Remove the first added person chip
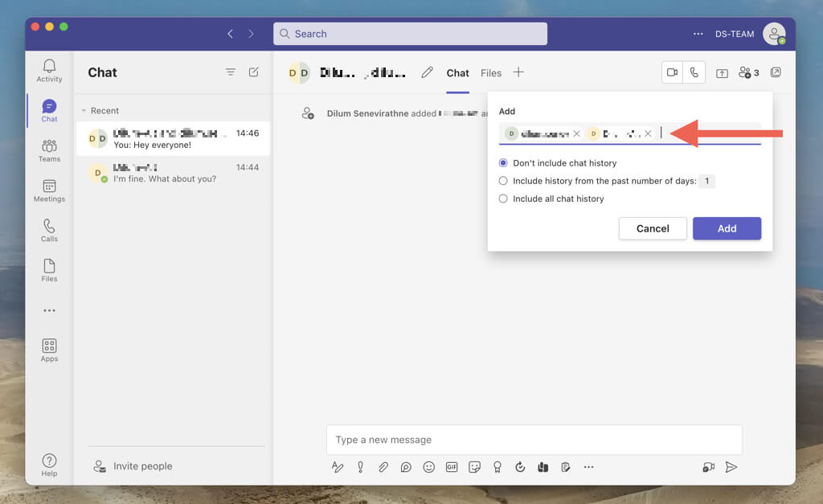 576,133
